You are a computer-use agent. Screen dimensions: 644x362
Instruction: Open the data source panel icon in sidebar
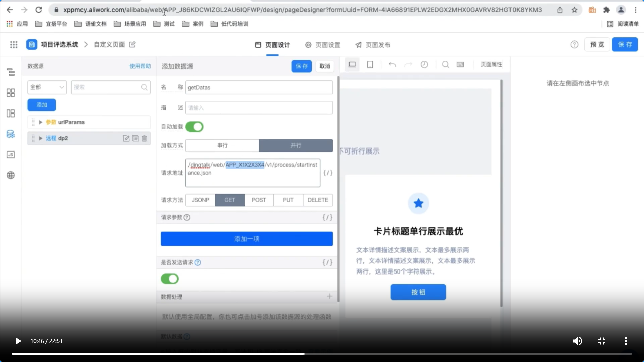(x=11, y=134)
